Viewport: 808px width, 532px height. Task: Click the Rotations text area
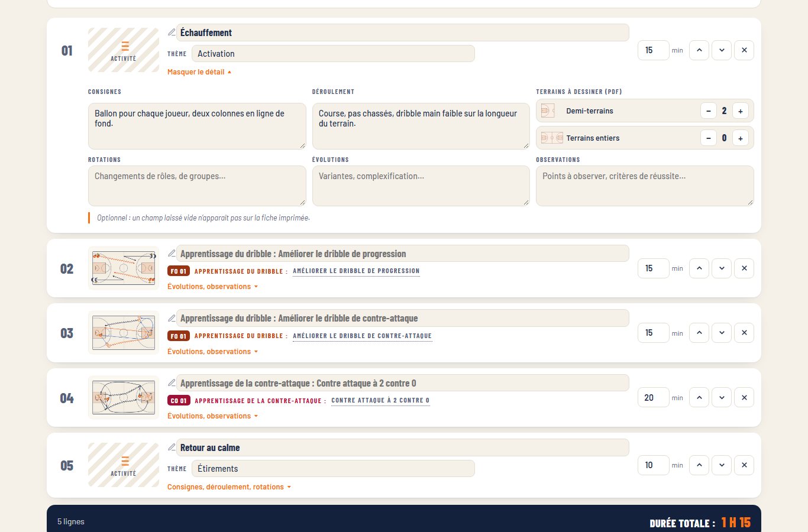(x=197, y=186)
